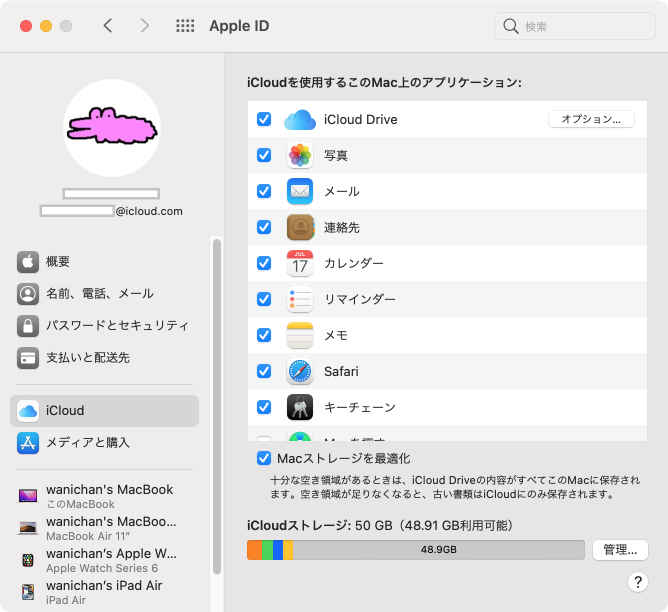Click the lock icon for パスワードとセキュリティ

pyautogui.click(x=28, y=326)
